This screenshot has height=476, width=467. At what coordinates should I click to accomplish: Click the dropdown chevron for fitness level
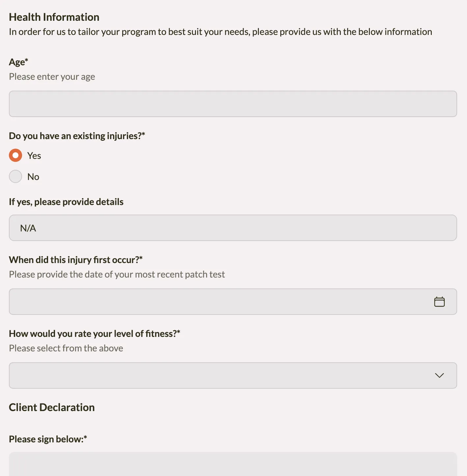tap(439, 375)
